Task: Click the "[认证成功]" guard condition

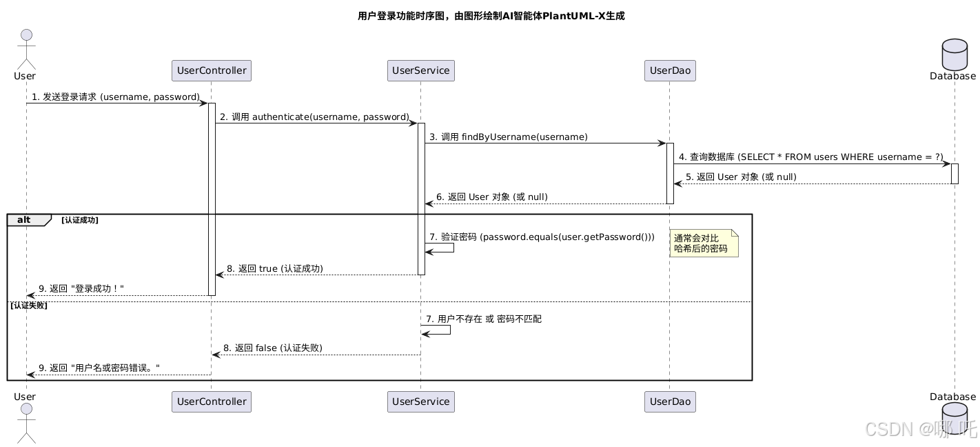Action: pos(79,220)
